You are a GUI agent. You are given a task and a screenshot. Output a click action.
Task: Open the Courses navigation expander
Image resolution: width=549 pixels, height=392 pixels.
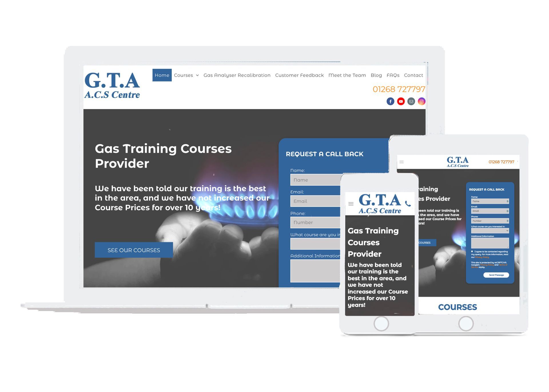pos(196,75)
